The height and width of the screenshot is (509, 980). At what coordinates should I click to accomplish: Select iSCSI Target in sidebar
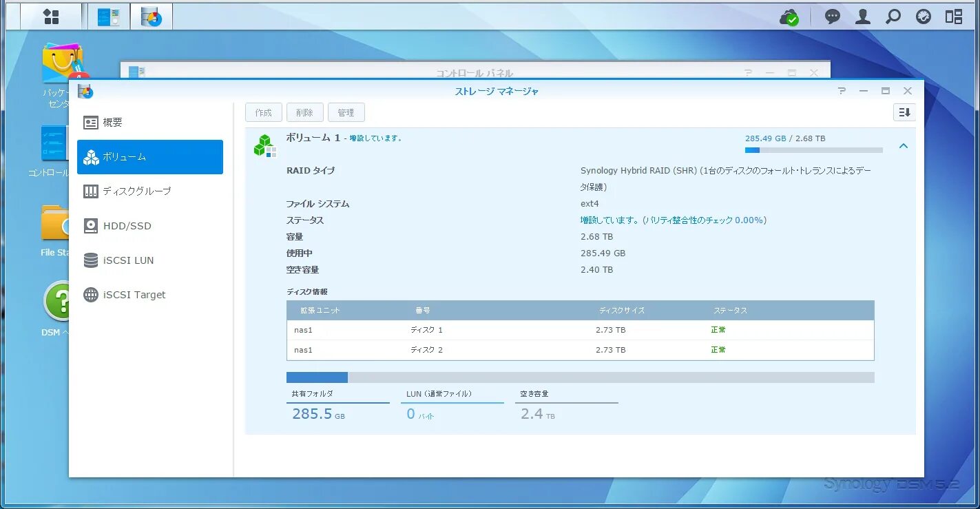coord(150,295)
